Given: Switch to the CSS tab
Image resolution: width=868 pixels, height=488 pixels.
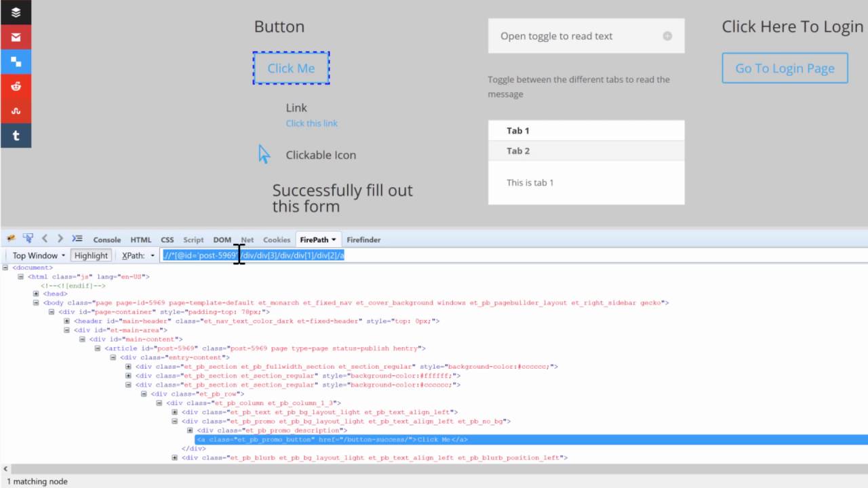Looking at the screenshot, I should click(167, 239).
